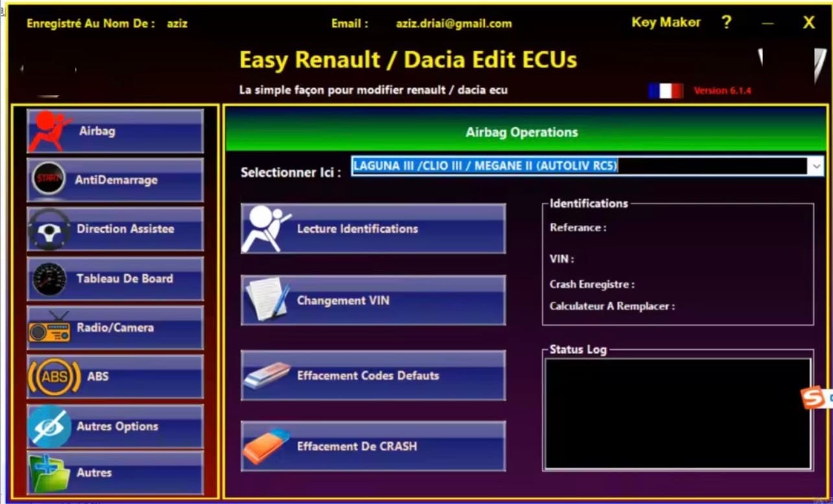Click the Identifications group title
833x504 pixels.
(x=589, y=203)
